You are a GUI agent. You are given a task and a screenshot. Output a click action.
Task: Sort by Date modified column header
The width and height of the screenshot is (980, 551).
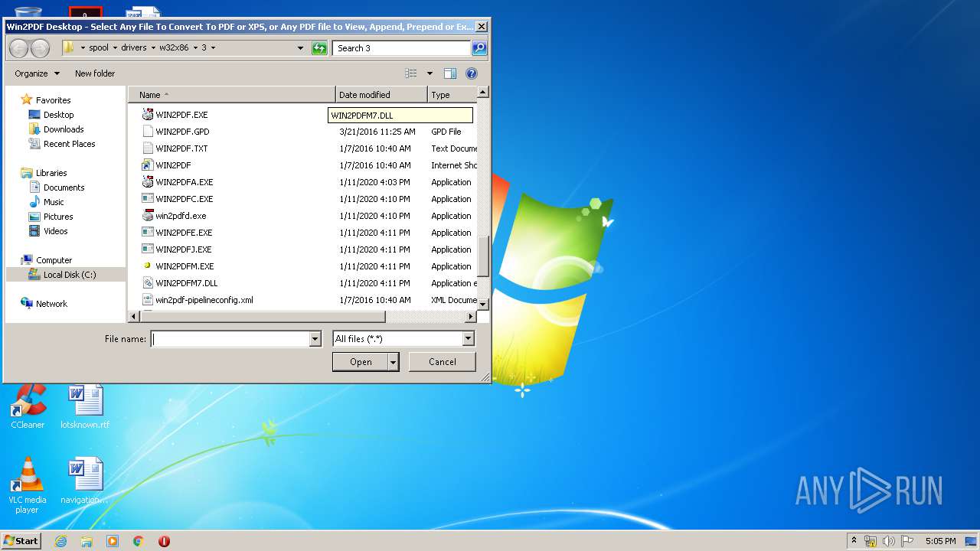[x=381, y=95]
